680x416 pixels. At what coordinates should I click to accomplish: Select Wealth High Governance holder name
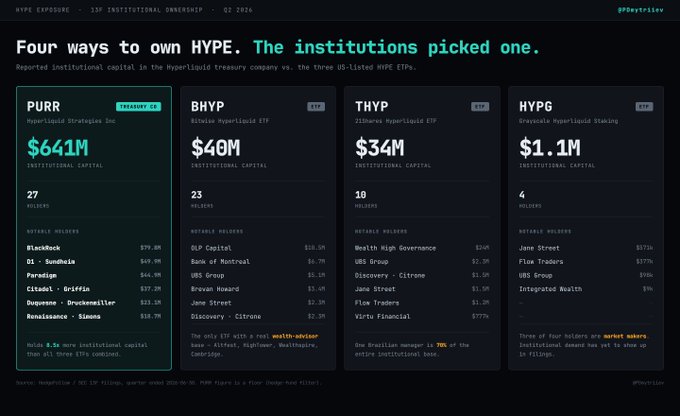pyautogui.click(x=396, y=248)
